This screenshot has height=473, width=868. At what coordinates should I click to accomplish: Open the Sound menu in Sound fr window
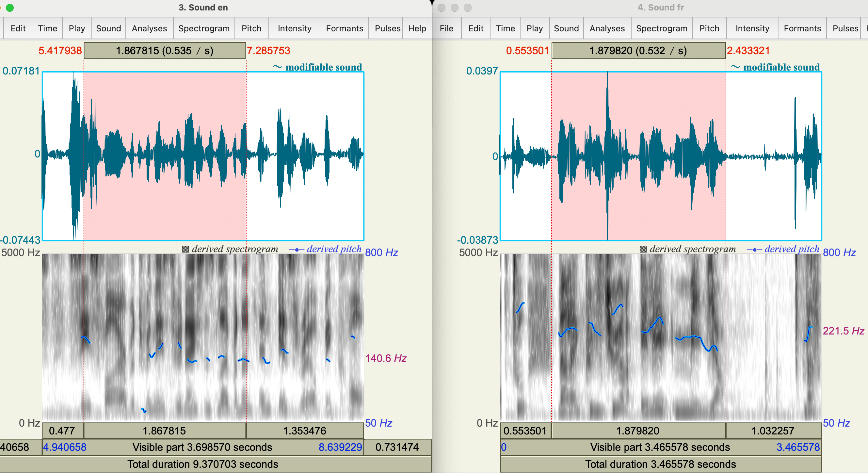pos(567,28)
